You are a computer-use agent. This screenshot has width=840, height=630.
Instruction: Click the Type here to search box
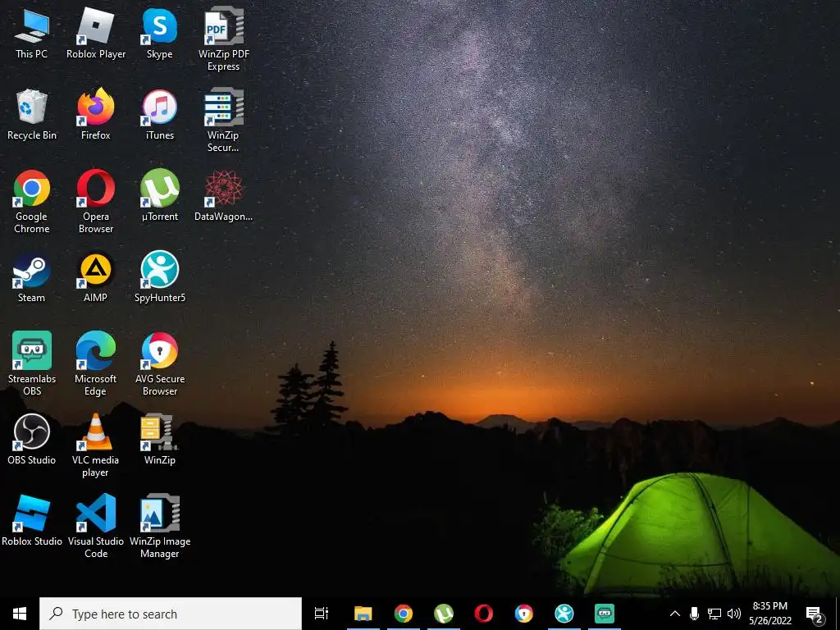[171, 614]
